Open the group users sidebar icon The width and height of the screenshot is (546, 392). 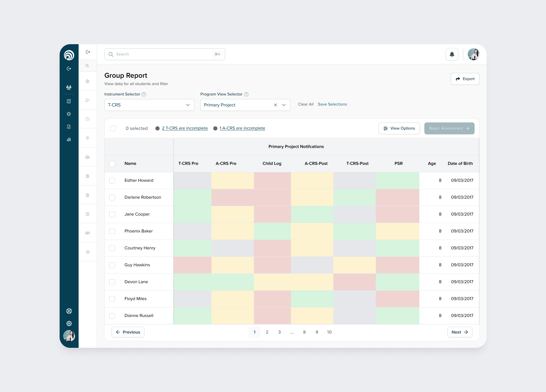[69, 87]
